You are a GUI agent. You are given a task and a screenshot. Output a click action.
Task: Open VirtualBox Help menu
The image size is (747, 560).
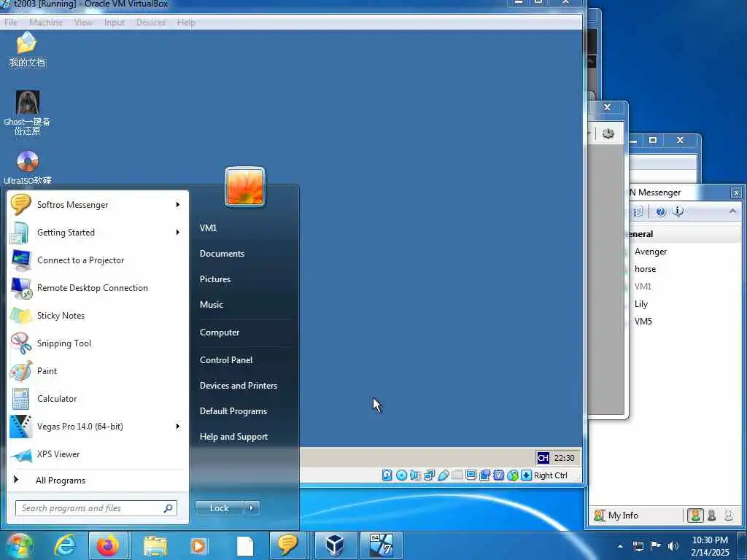click(x=186, y=23)
